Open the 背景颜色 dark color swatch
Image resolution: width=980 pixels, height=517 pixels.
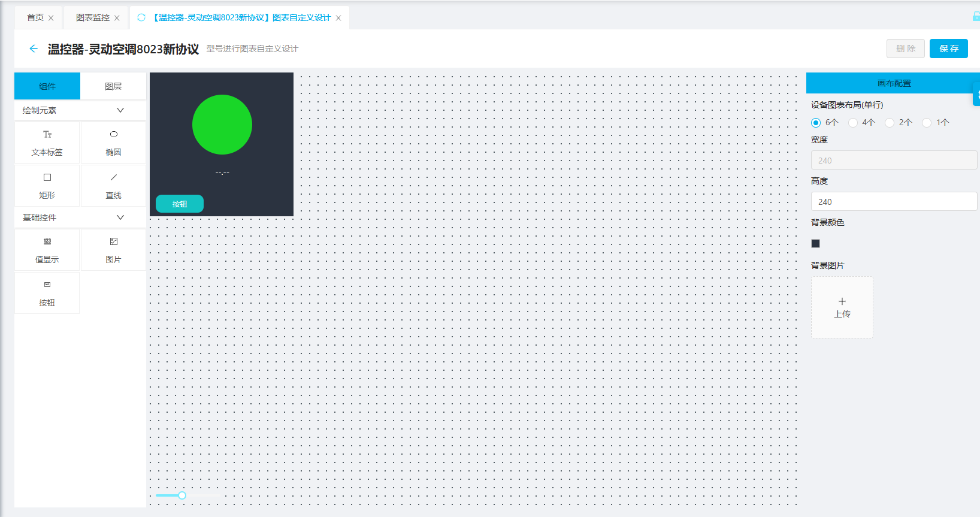click(815, 243)
